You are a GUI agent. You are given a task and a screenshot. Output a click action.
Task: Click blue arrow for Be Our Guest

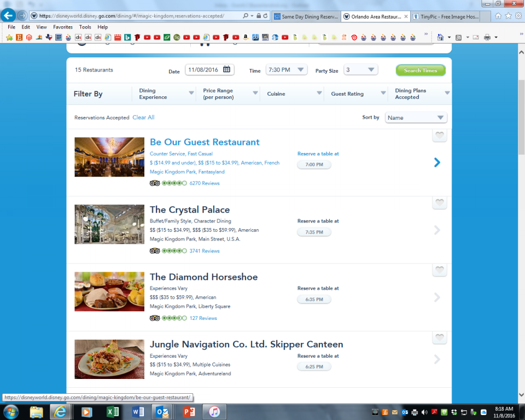click(x=437, y=162)
